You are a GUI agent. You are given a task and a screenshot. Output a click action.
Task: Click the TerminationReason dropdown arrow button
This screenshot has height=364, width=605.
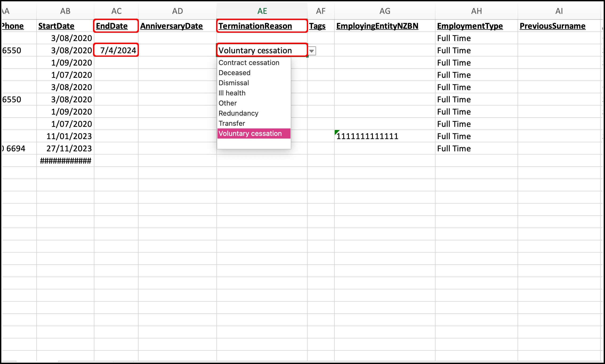tap(312, 51)
